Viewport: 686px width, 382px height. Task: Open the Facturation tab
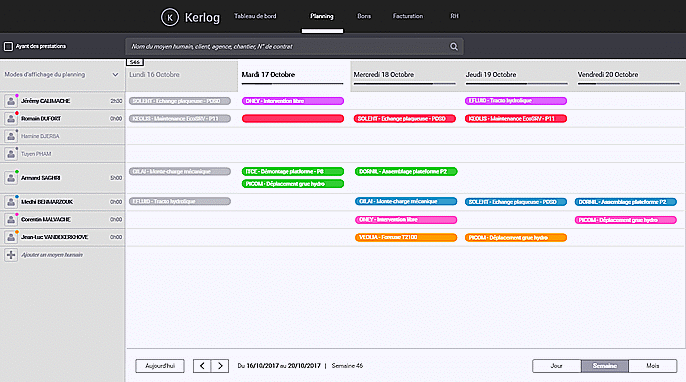(x=408, y=16)
